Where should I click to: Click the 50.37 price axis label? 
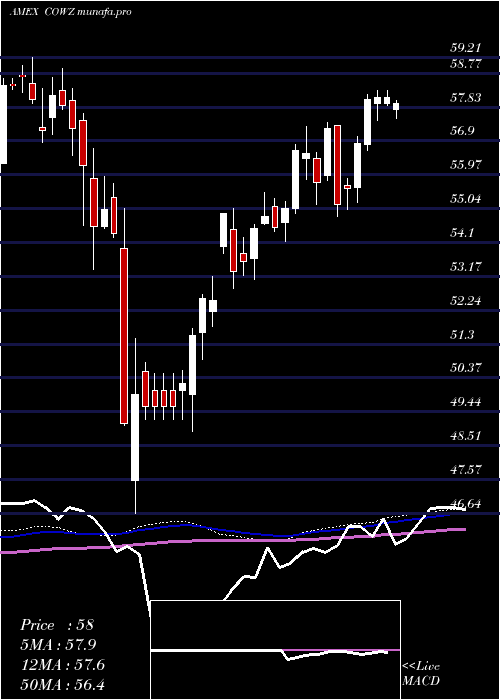[465, 368]
